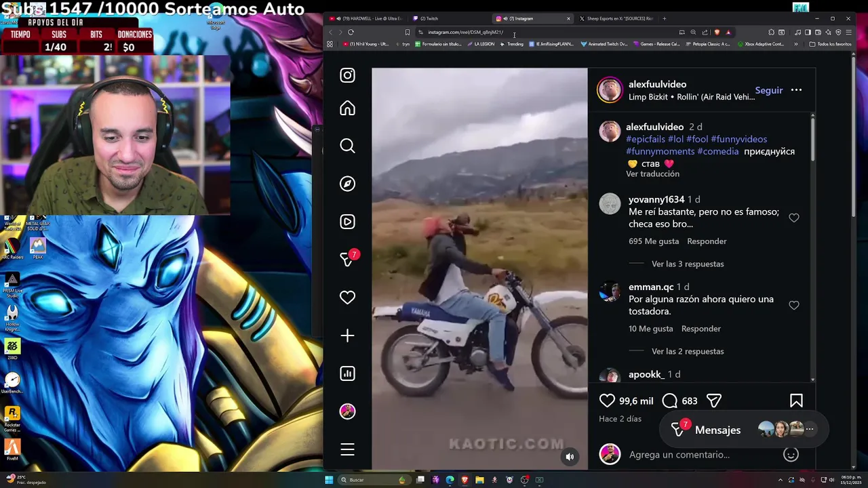Reply to yovanny1634's comment via Responder
The height and width of the screenshot is (488, 868).
click(707, 241)
